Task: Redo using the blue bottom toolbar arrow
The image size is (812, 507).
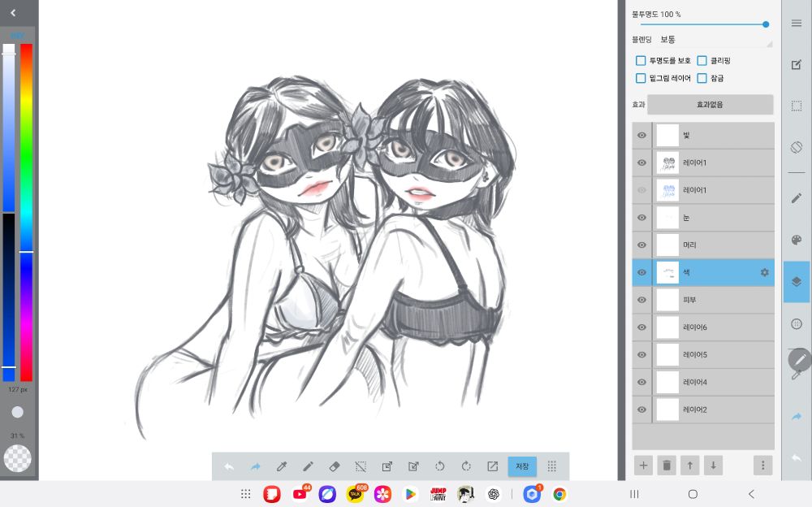Action: (x=255, y=466)
